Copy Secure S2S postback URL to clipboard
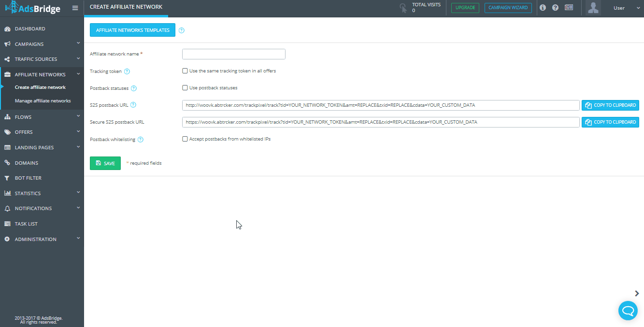 (610, 122)
